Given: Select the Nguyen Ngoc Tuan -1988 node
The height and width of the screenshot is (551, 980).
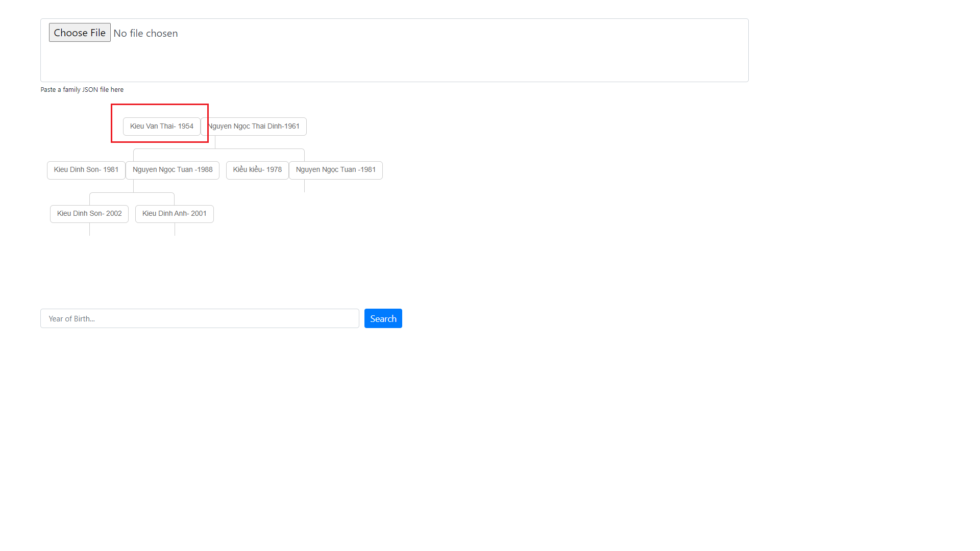Looking at the screenshot, I should 173,170.
